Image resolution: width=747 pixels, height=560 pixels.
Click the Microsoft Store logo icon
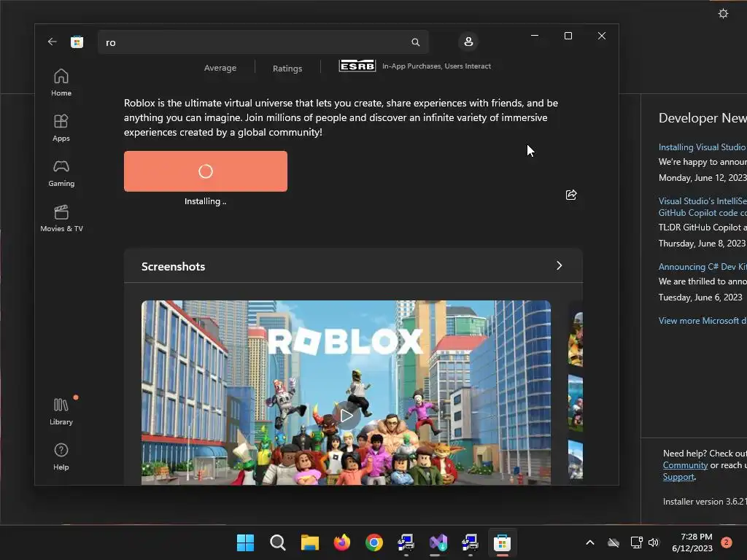(77, 42)
